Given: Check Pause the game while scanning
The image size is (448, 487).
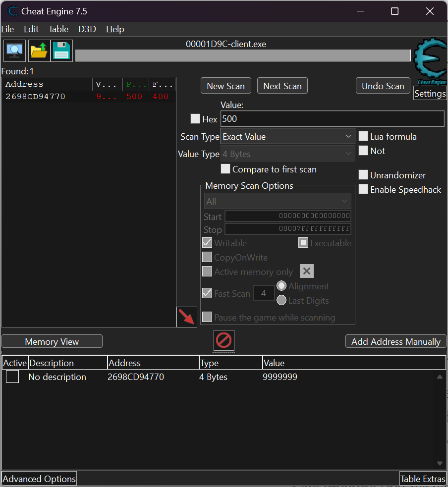Looking at the screenshot, I should pos(207,317).
